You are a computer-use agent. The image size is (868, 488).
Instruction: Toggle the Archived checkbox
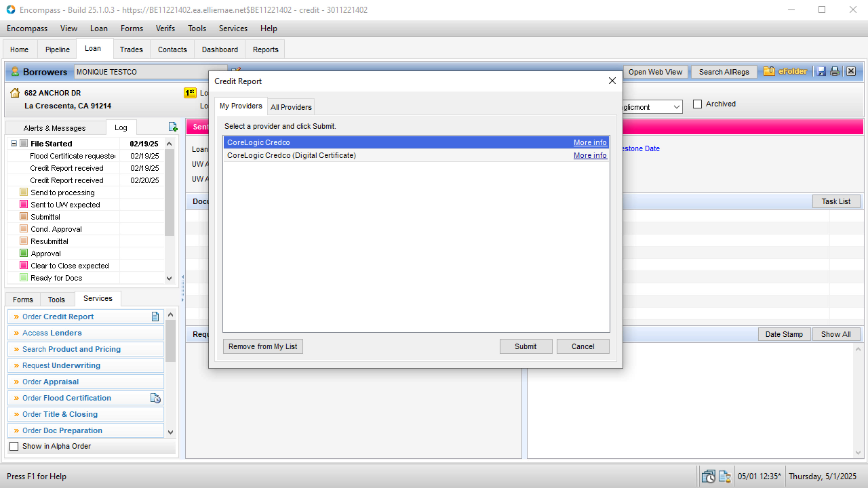(697, 104)
